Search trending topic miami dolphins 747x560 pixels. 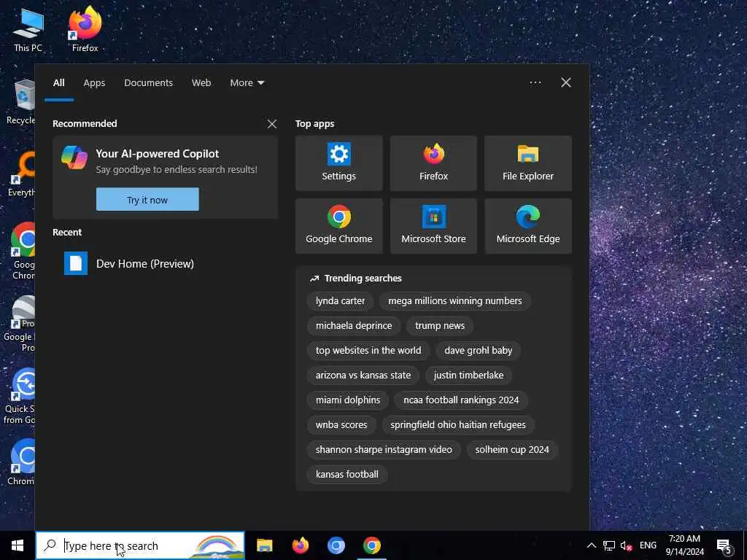348,400
